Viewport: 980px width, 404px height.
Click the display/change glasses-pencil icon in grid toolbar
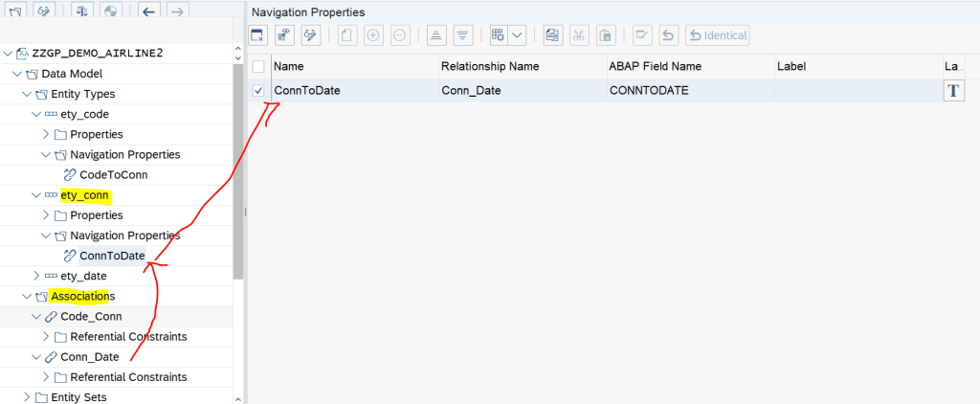(x=309, y=35)
